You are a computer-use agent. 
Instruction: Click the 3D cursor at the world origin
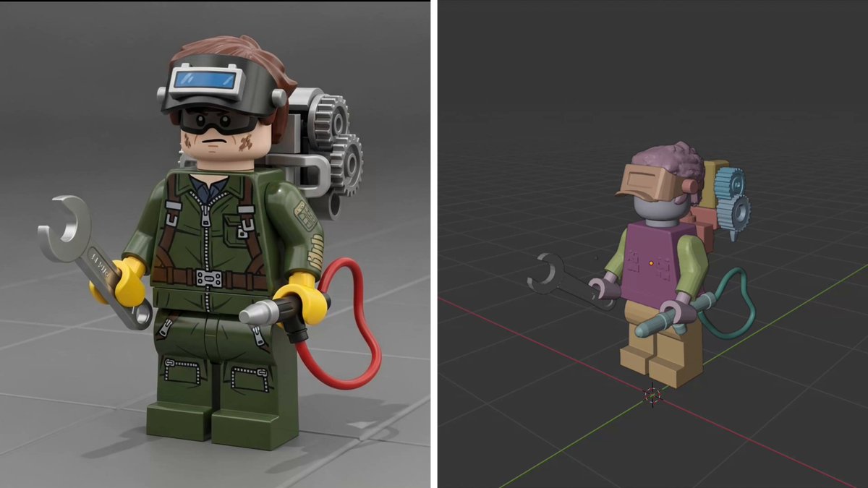[x=652, y=395]
